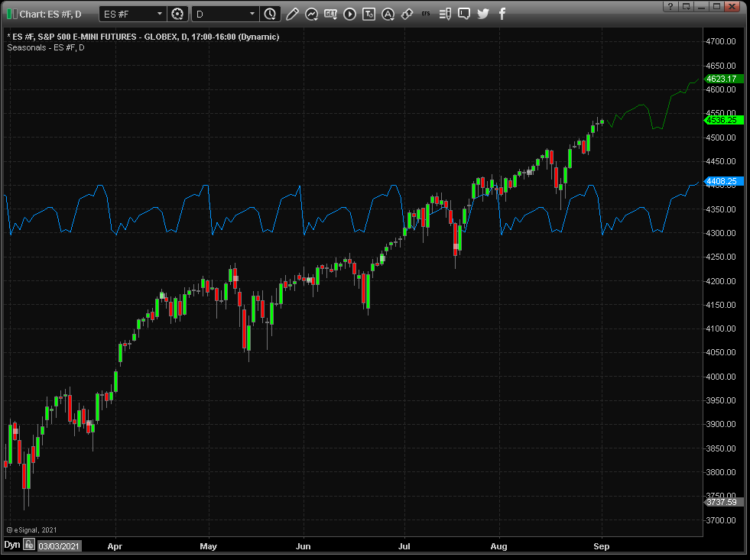Click the play replay button
This screenshot has width=750, height=560.
pos(349,15)
